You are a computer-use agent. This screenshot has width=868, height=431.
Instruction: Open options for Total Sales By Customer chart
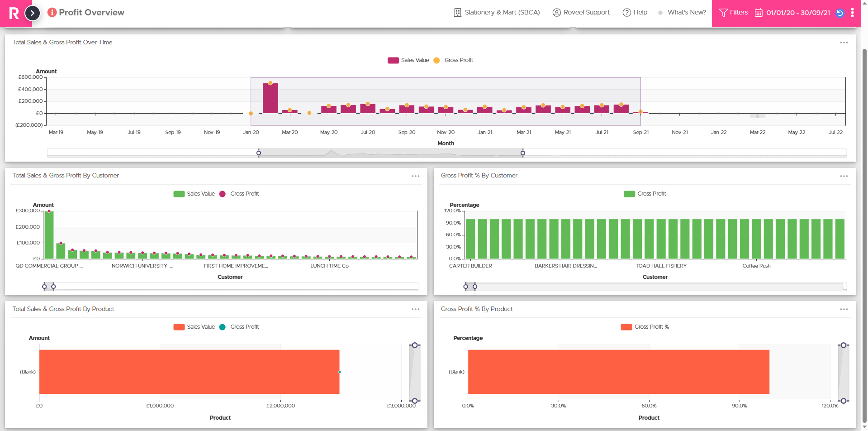point(416,176)
